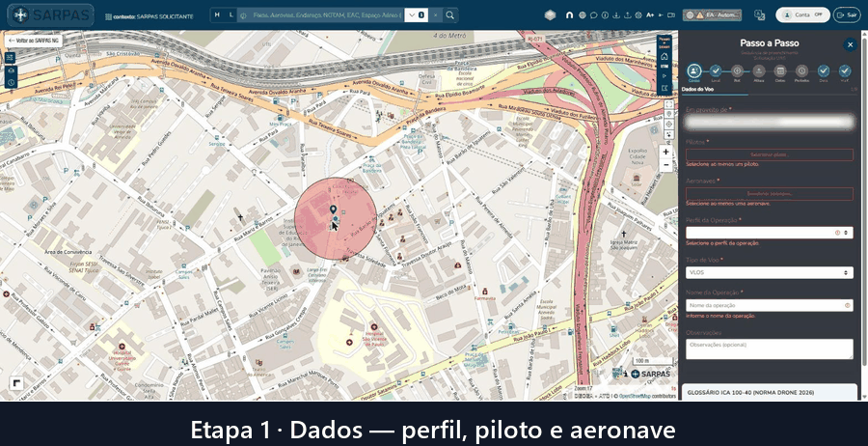This screenshot has height=446, width=868.
Task: Click the info circle icon in header
Action: pyautogui.click(x=605, y=15)
